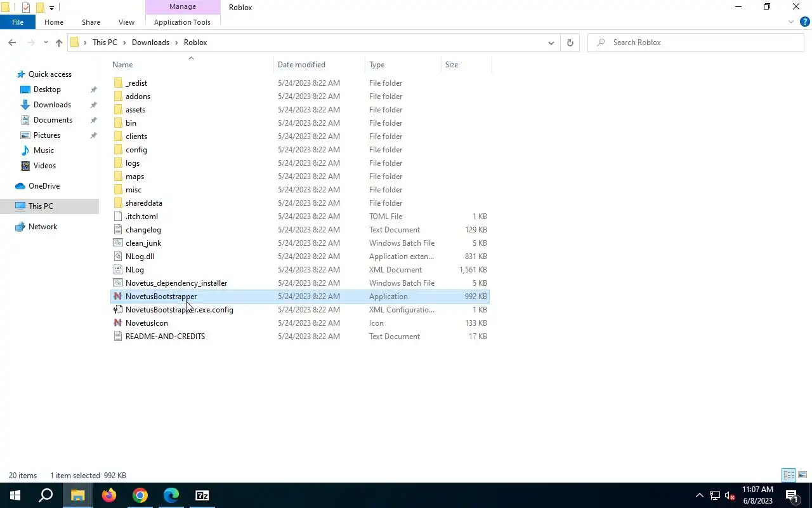This screenshot has height=508, width=812.
Task: Select the assets folder icon
Action: [118, 110]
